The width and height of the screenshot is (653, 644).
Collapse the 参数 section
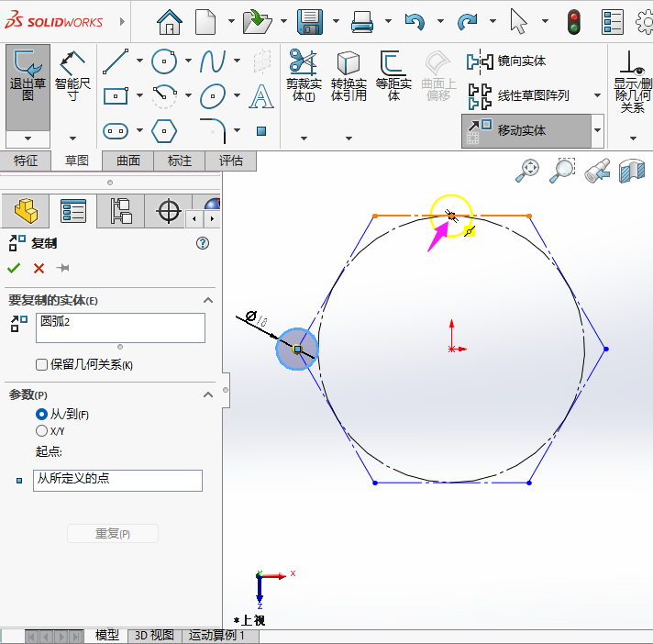pyautogui.click(x=208, y=394)
